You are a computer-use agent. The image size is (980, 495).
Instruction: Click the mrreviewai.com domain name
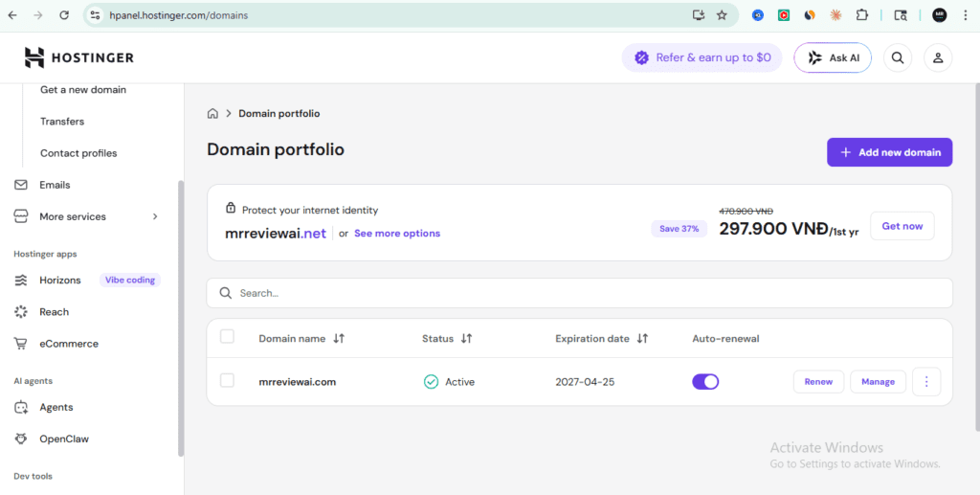coord(297,382)
